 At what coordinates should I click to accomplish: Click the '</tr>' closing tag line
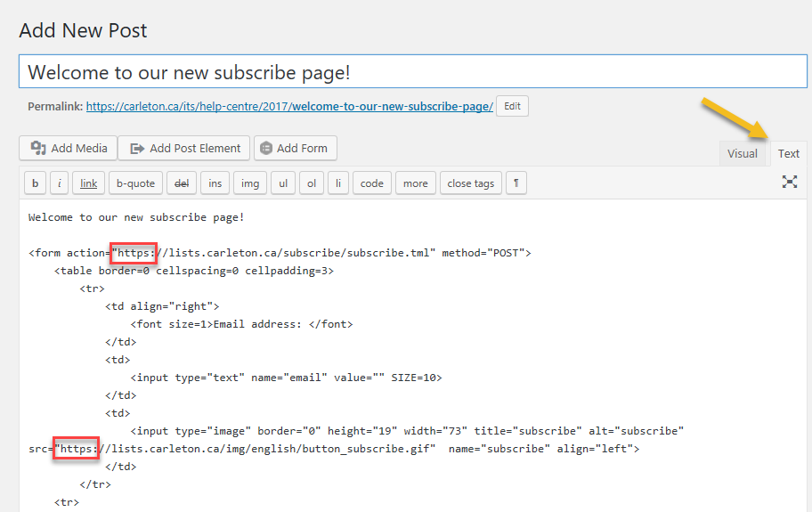click(95, 484)
